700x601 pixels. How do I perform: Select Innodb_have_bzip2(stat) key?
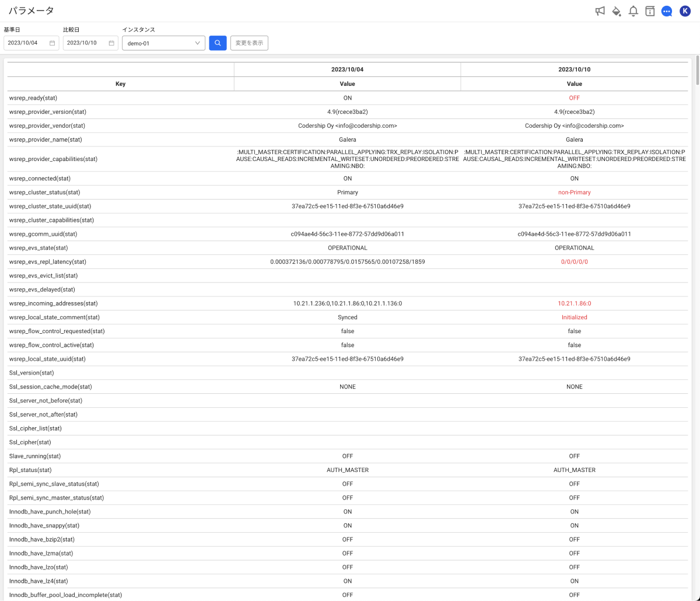42,540
